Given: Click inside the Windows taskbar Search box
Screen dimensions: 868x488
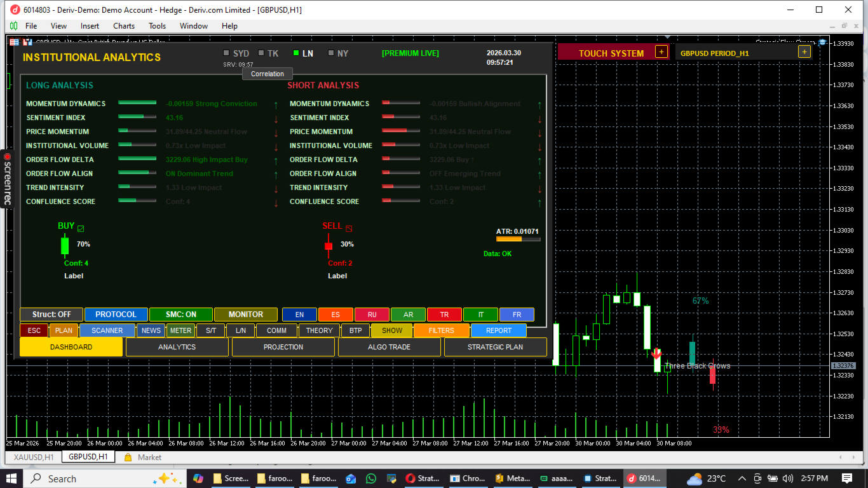Looking at the screenshot, I should [104, 478].
